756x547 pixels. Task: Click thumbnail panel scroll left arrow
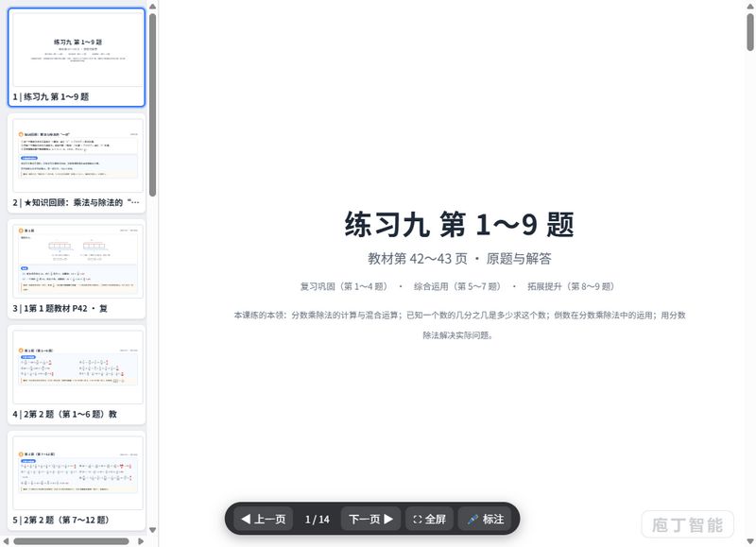[x=6, y=541]
